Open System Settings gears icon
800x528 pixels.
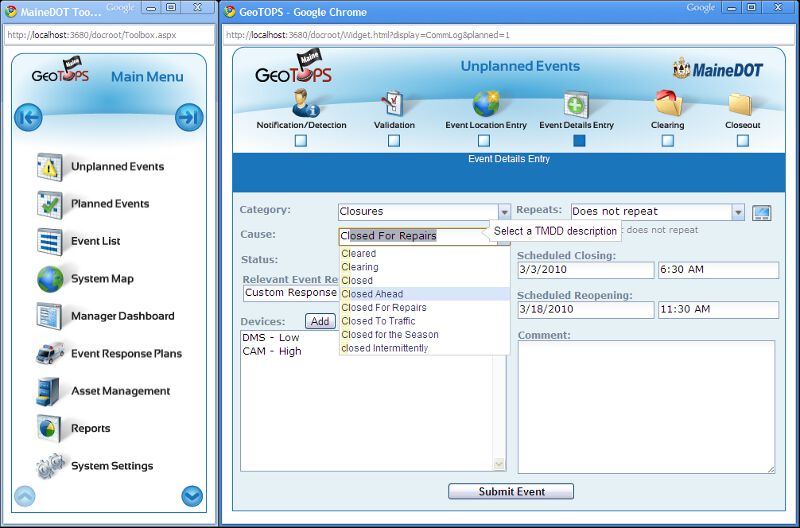[49, 466]
